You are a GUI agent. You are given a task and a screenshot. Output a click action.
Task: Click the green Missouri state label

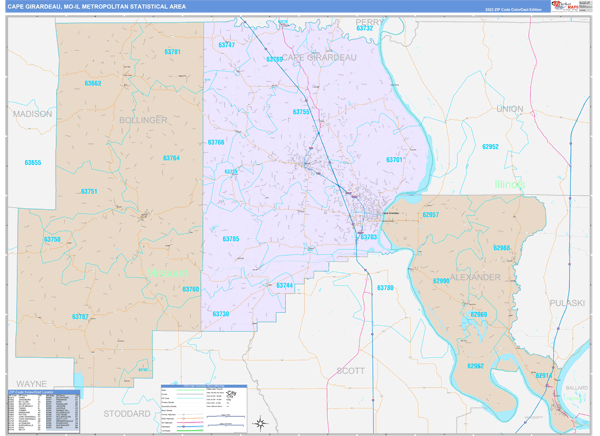point(167,273)
